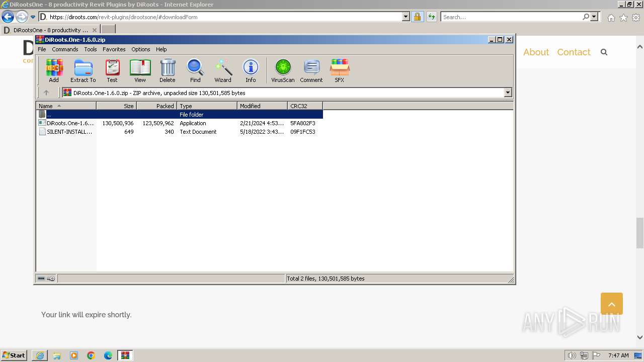The height and width of the screenshot is (362, 644).
Task: Open the About page link
Action: click(536, 52)
